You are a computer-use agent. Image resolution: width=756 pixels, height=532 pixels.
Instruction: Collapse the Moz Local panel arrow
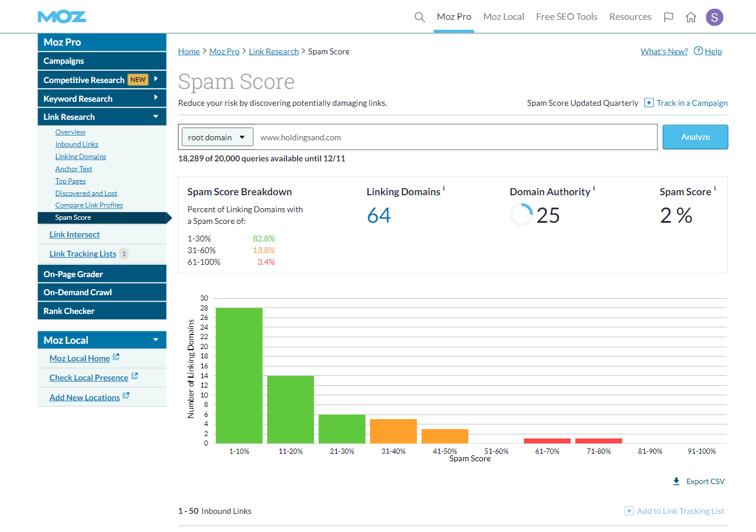(x=156, y=340)
